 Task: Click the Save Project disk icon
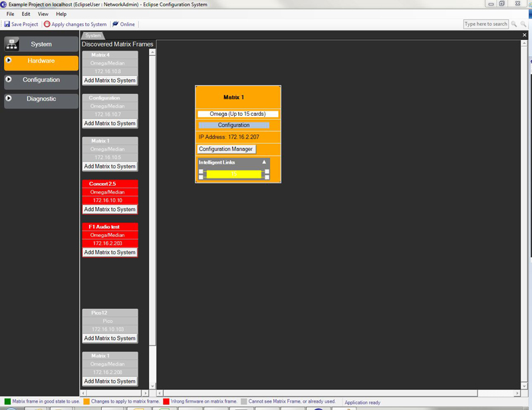point(7,25)
